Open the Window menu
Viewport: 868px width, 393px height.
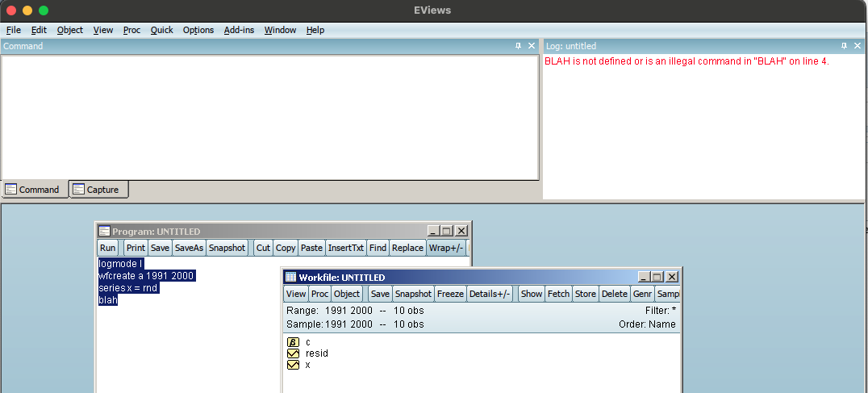(x=280, y=30)
